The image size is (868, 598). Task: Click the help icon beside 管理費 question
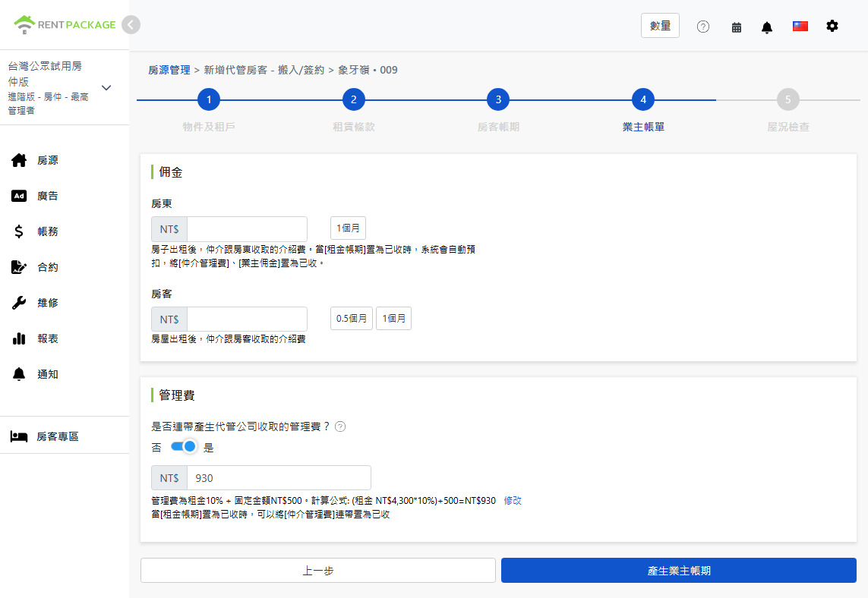point(340,426)
